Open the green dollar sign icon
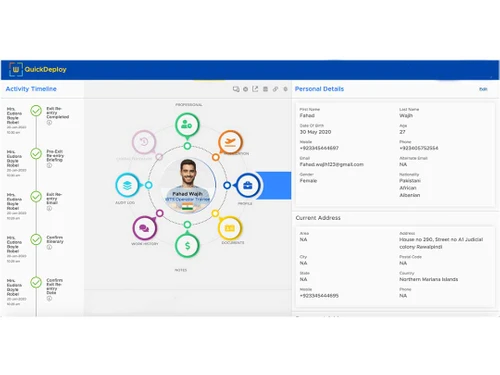The height and width of the screenshot is (375, 500). pyautogui.click(x=187, y=246)
